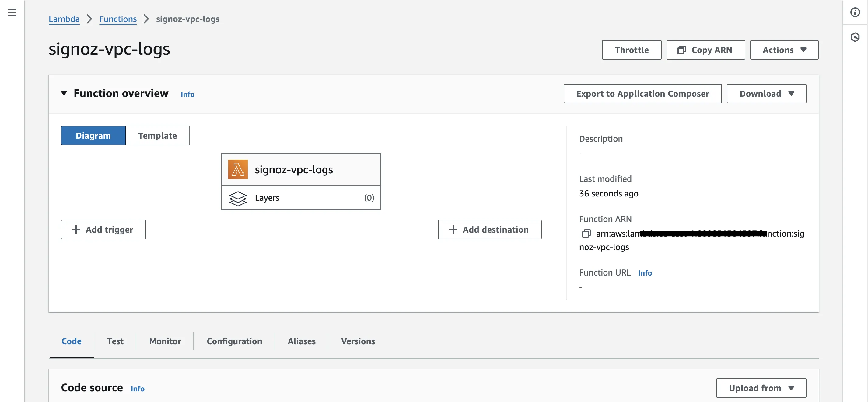Switch to the Code tab
868x402 pixels.
(x=72, y=341)
